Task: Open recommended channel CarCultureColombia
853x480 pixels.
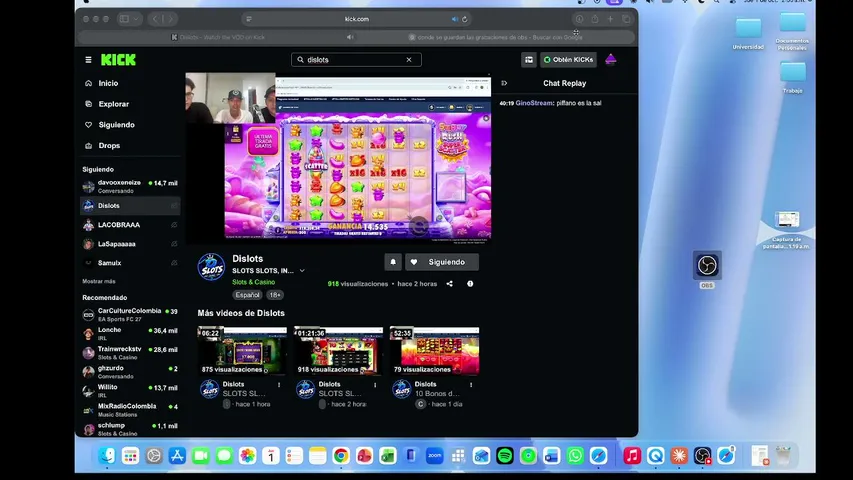Action: 131,315
